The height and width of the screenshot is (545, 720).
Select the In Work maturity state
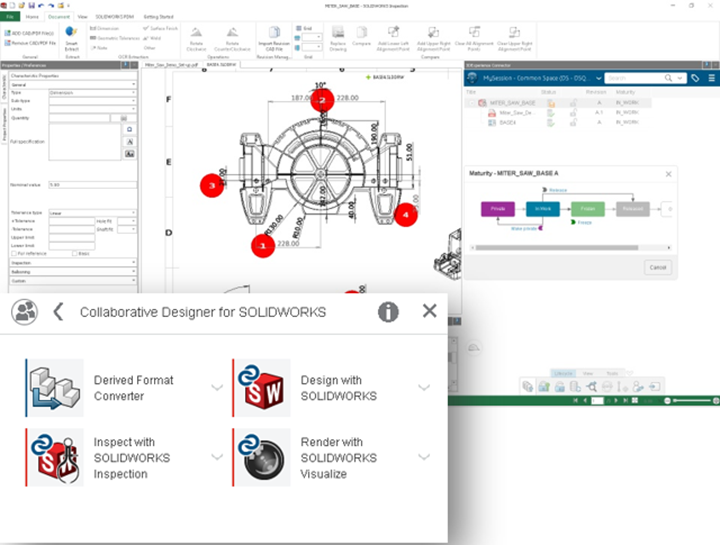tap(543, 209)
